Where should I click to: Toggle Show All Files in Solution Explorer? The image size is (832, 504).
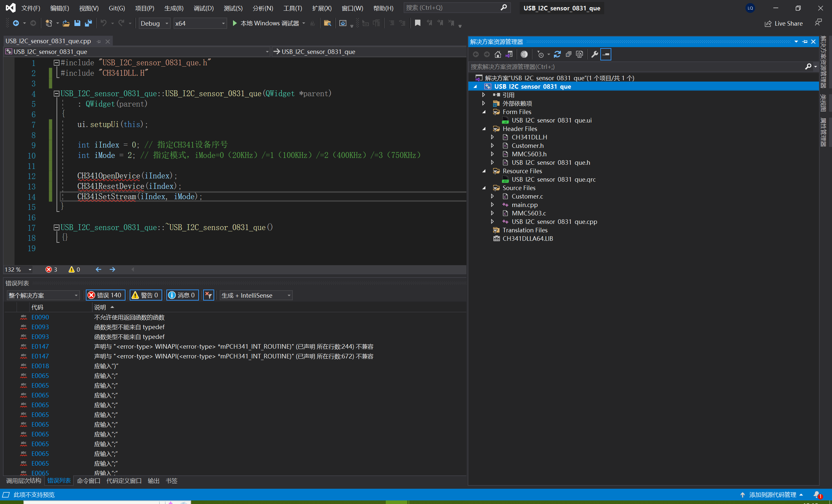[x=580, y=54]
